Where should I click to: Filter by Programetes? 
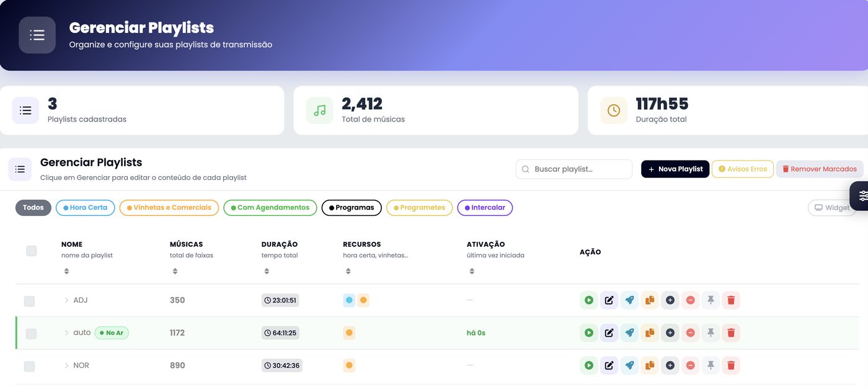coord(420,208)
